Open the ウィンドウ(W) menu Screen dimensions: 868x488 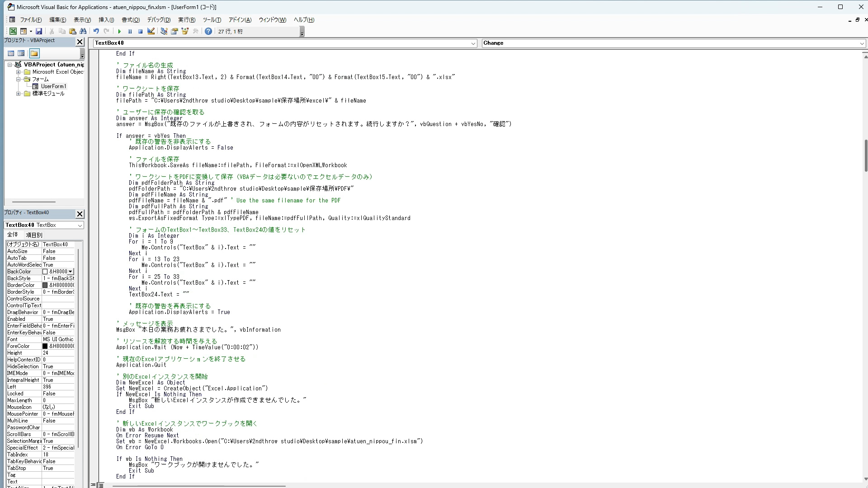(x=272, y=20)
